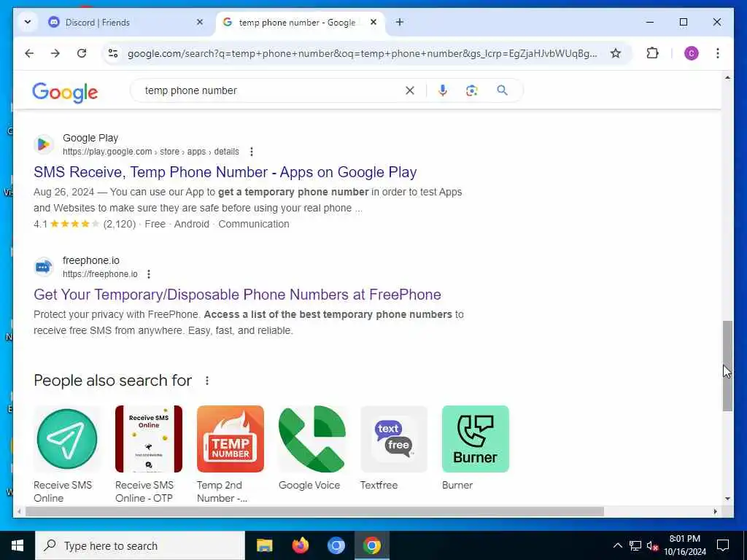The height and width of the screenshot is (560, 747).
Task: Open a new browser tab
Action: pos(400,23)
